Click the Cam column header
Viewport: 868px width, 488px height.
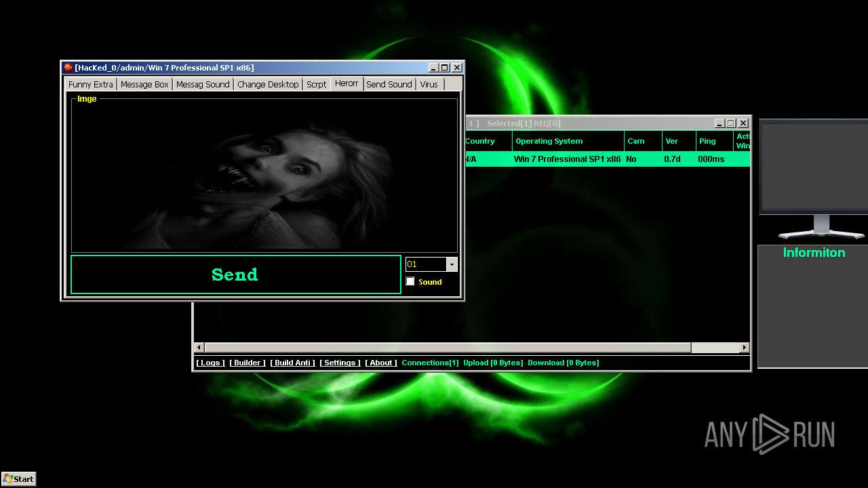point(643,141)
